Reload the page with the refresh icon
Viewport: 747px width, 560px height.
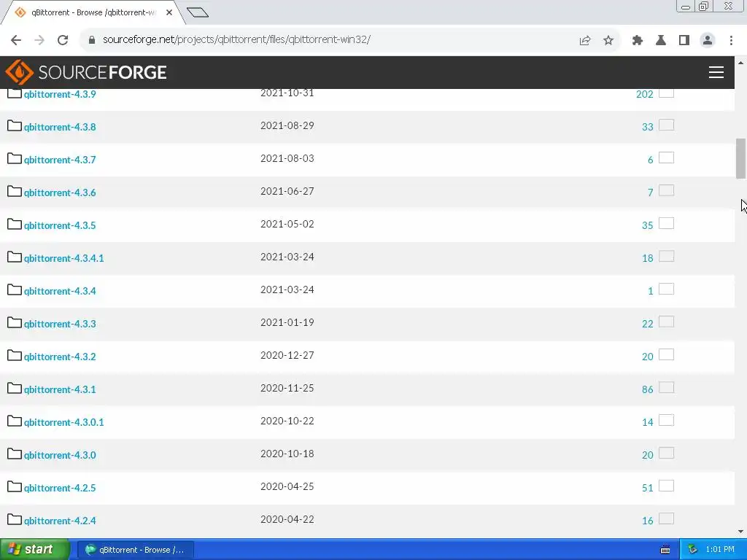click(x=63, y=40)
